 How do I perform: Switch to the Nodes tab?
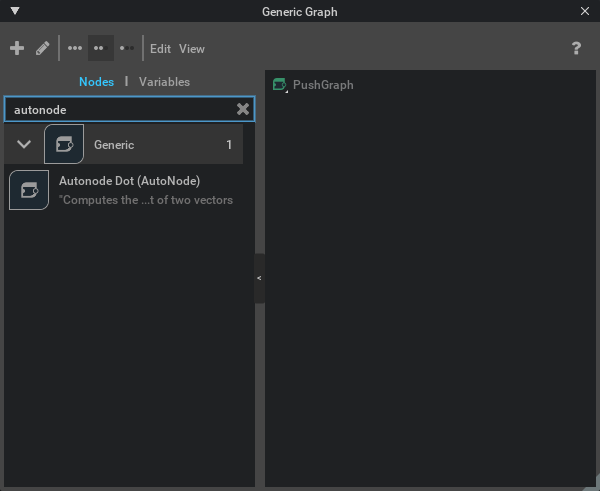[x=96, y=82]
